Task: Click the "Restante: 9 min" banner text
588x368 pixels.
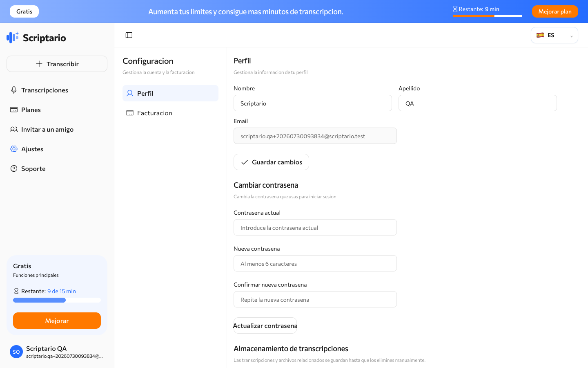Action: coord(479,9)
